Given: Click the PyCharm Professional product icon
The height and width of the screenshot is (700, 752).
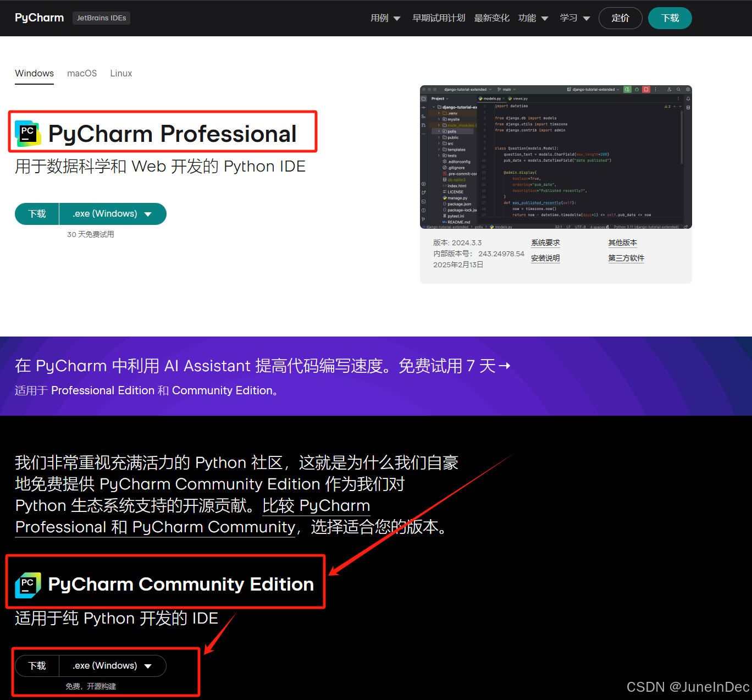Looking at the screenshot, I should click(x=28, y=134).
